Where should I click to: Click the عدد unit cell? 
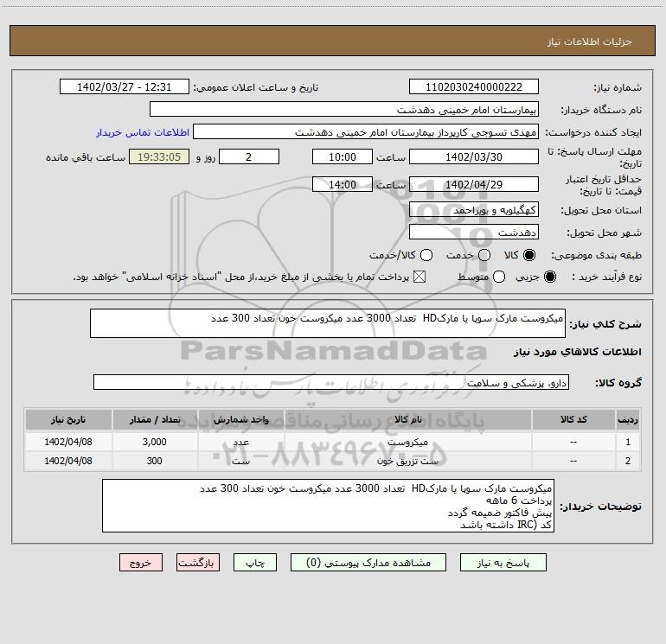coord(240,442)
